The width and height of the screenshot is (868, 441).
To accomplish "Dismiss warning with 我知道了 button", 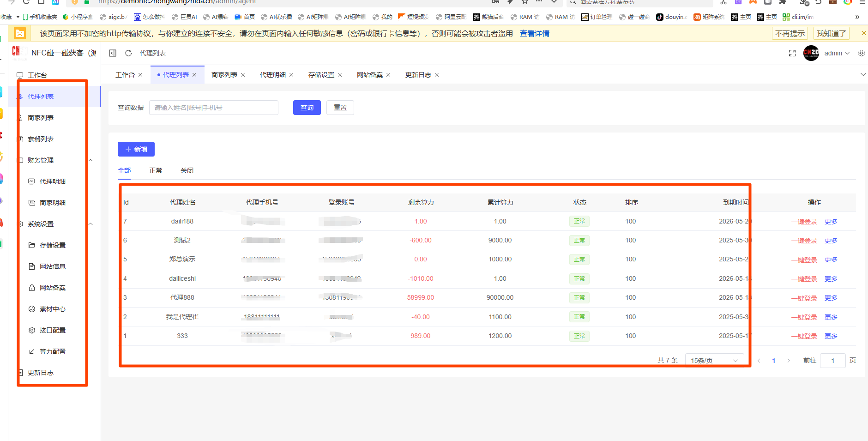I will point(831,33).
